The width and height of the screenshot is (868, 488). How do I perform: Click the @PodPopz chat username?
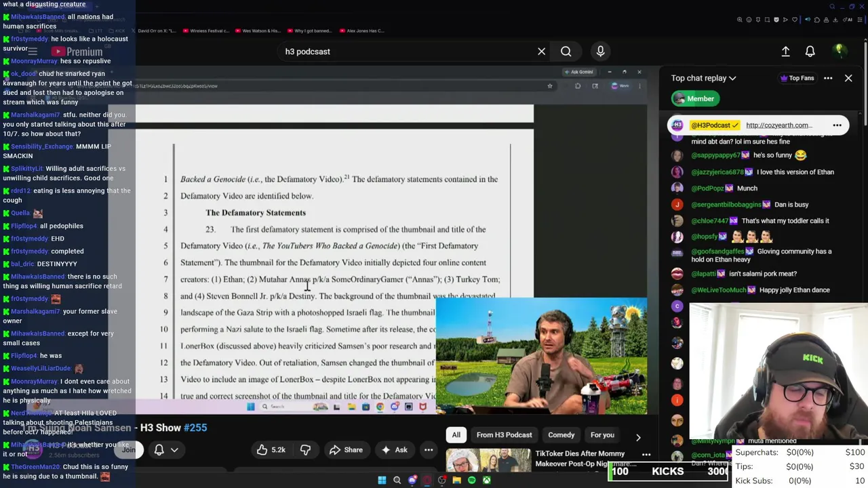point(710,188)
